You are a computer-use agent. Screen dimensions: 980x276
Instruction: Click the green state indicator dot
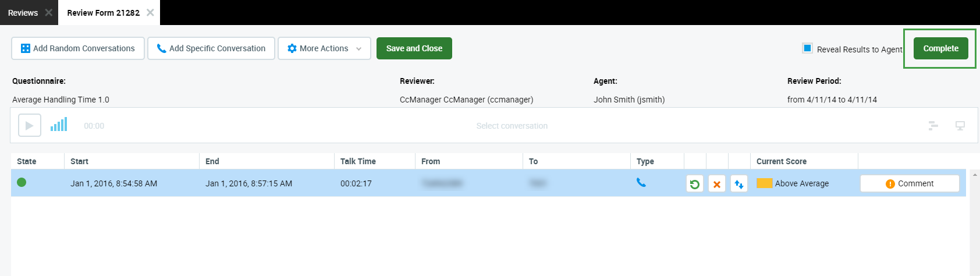click(x=22, y=183)
